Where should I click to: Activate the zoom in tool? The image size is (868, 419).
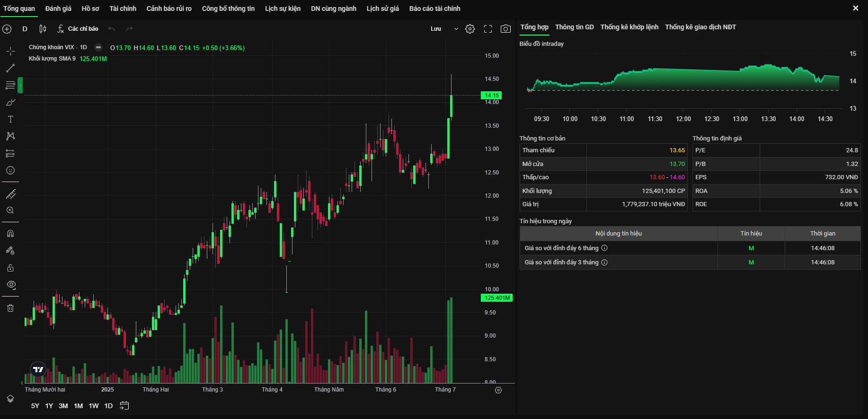pos(10,210)
